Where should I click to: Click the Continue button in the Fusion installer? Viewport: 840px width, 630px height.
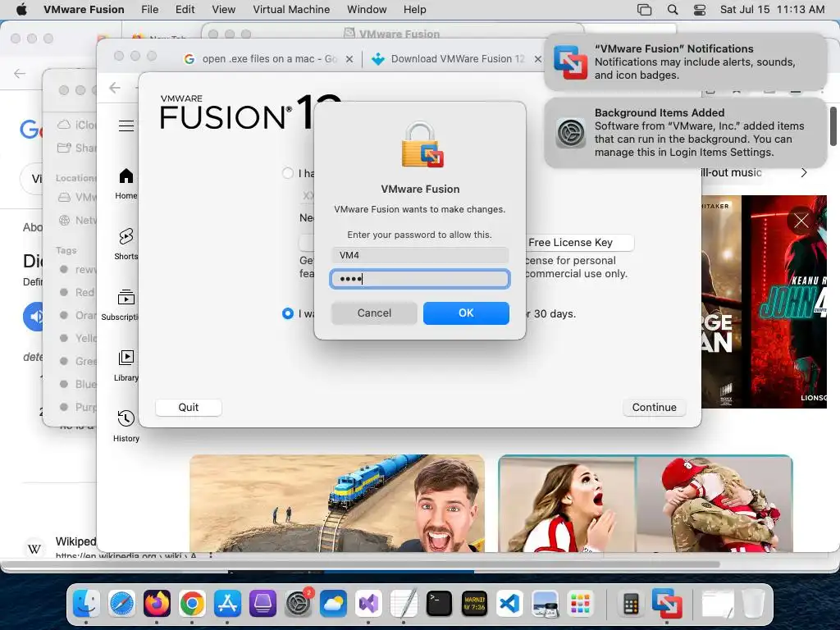click(654, 407)
